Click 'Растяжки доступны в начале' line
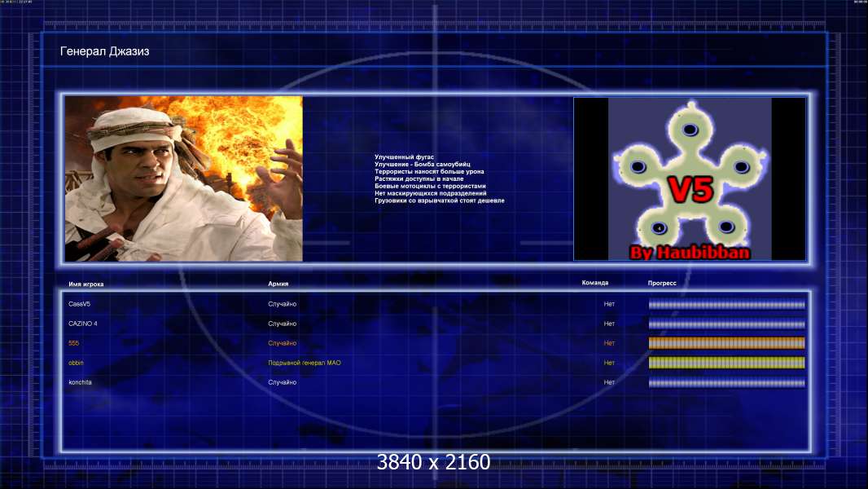Image resolution: width=868 pixels, height=489 pixels. [419, 178]
